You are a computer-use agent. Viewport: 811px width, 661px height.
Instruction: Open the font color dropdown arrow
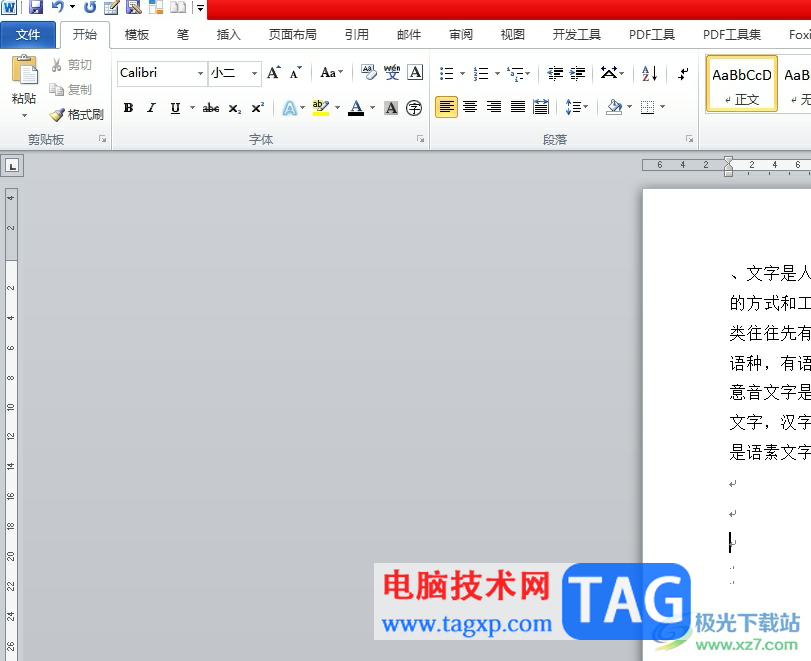pos(372,108)
